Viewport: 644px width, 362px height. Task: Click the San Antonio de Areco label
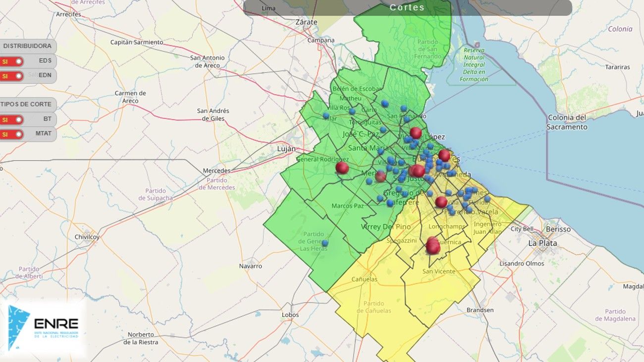pyautogui.click(x=208, y=61)
